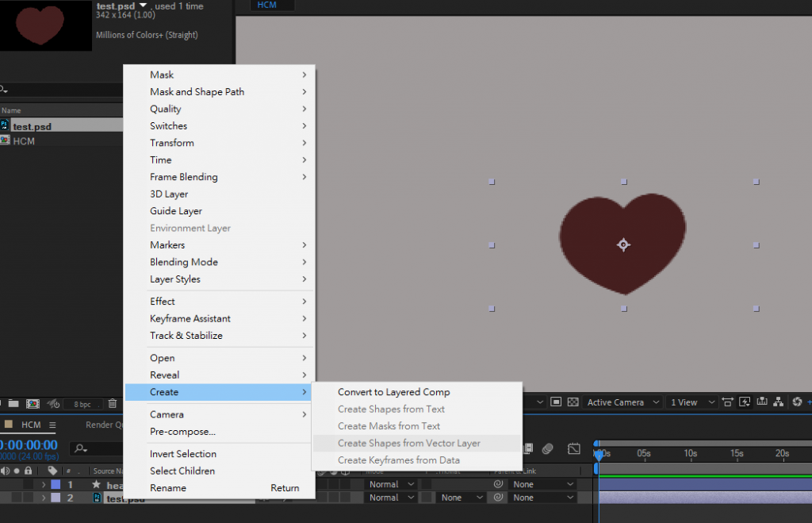Open the Layer Styles submenu
The image size is (812, 523).
point(220,279)
